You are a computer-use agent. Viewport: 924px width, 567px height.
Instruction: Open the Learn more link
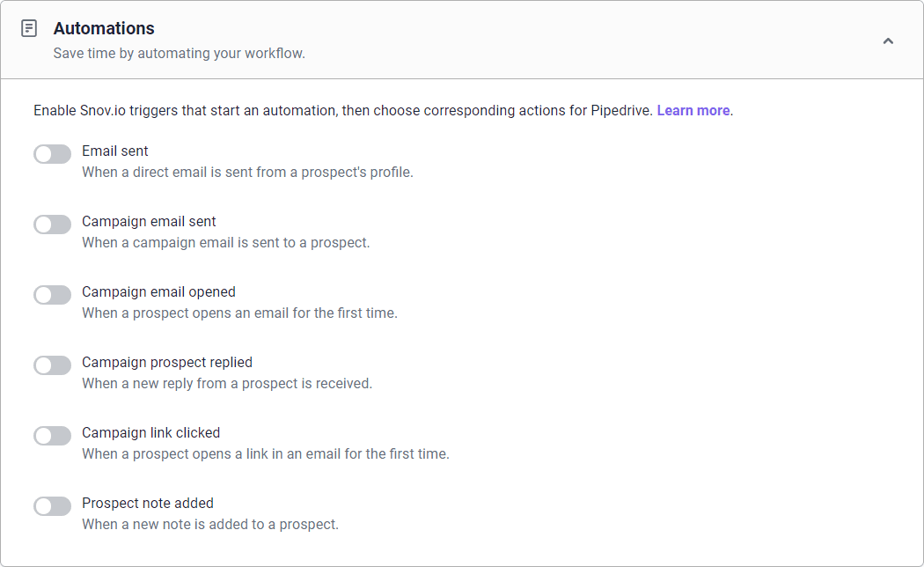[x=693, y=111]
